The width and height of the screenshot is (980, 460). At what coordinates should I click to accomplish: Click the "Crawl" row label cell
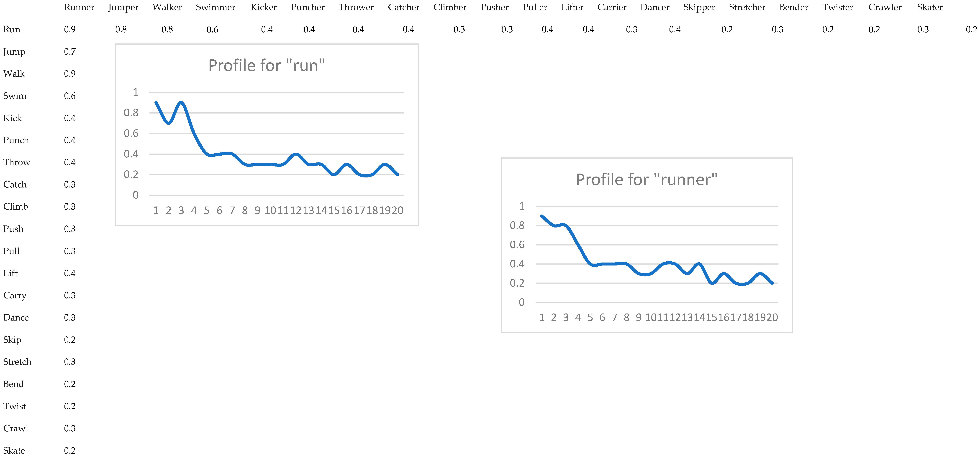[x=16, y=428]
